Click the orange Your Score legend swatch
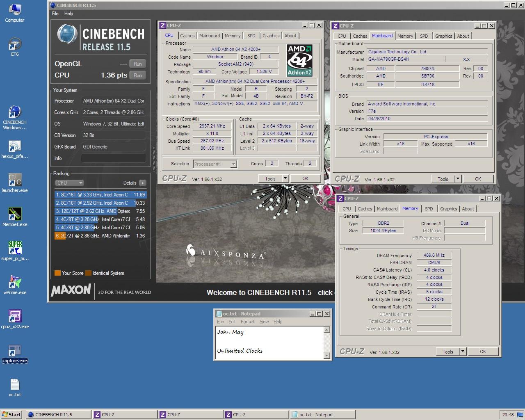The height and width of the screenshot is (420, 525). tap(57, 273)
